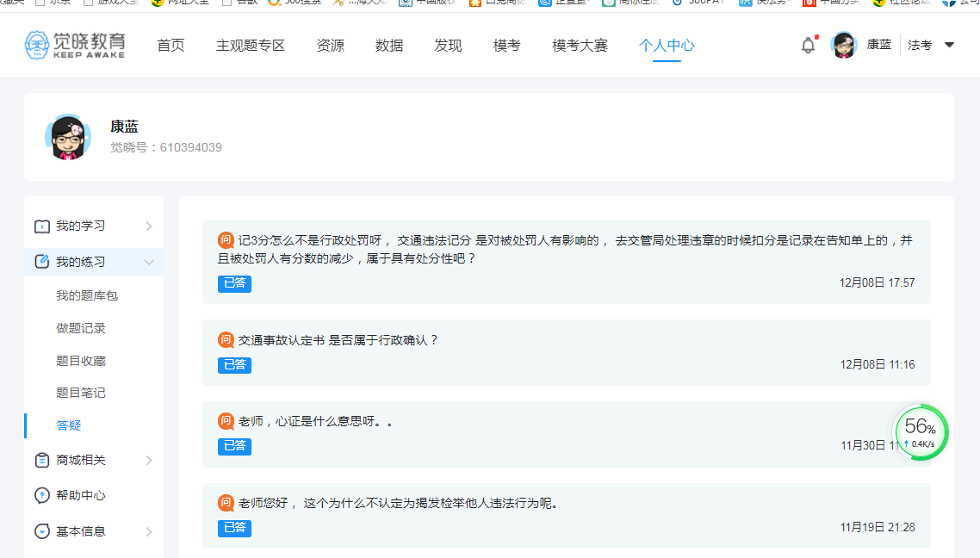Image resolution: width=980 pixels, height=558 pixels.
Task: Click the 帮助中心 question icon
Action: (42, 495)
